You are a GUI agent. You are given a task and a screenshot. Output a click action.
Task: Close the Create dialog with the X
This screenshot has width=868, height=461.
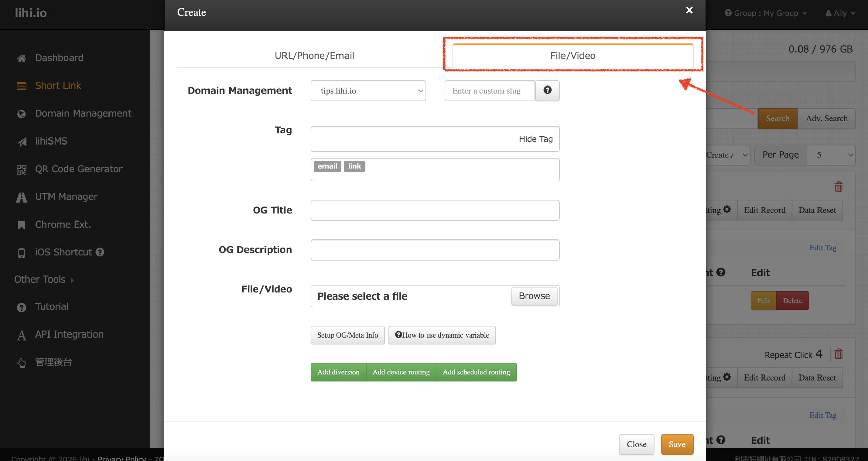click(689, 10)
